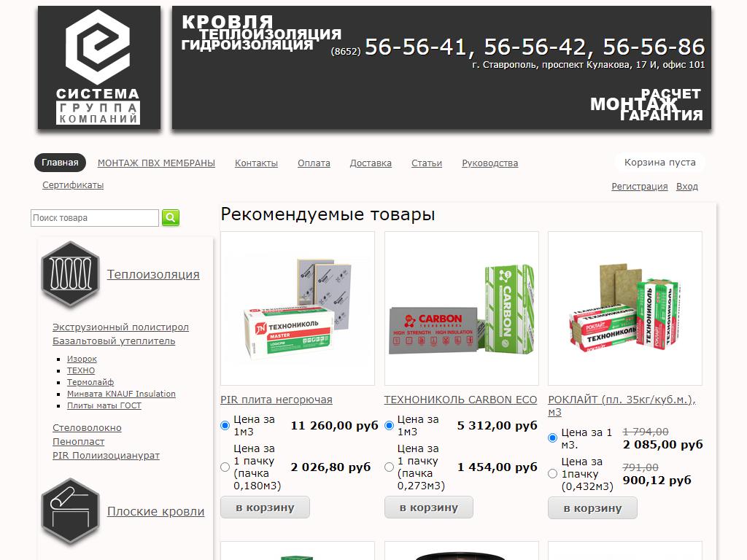Open the Технониколь Carbon Eco product image
Image resolution: width=747 pixels, height=560 pixels.
[x=461, y=308]
